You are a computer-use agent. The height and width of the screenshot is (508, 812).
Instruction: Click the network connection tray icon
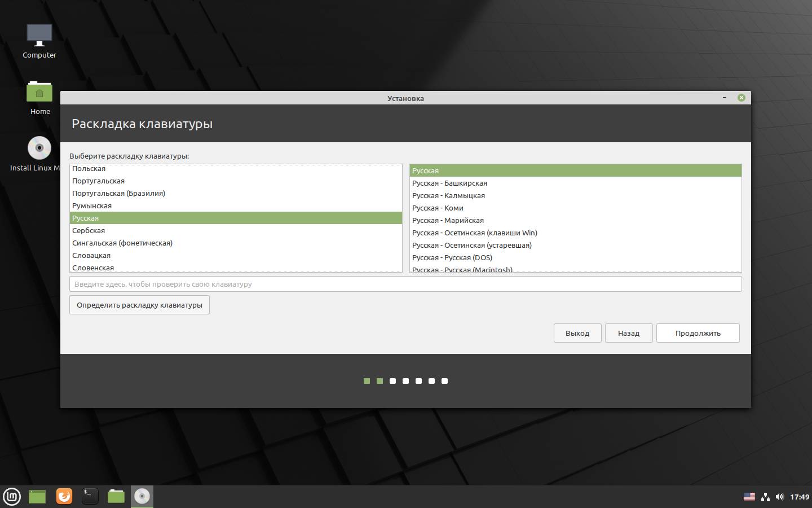[x=765, y=497]
